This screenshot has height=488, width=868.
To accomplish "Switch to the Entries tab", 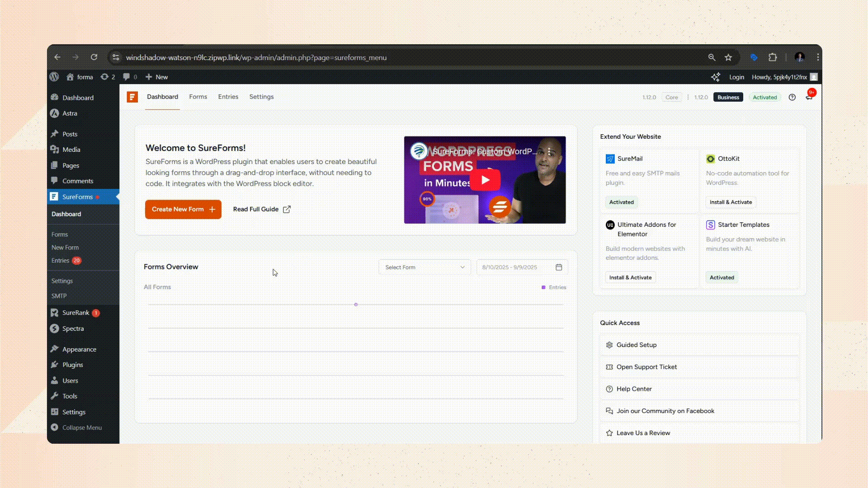I will tap(228, 97).
